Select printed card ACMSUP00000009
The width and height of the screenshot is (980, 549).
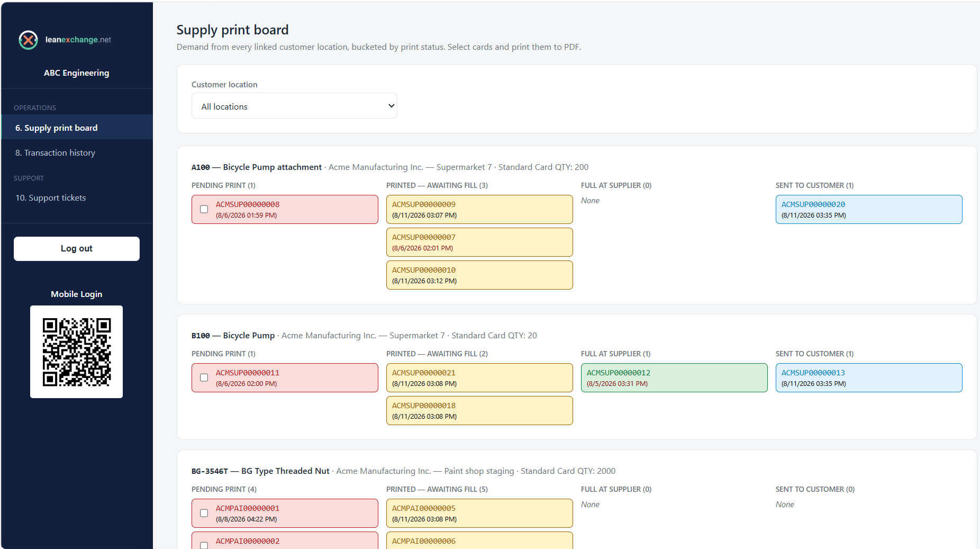479,210
